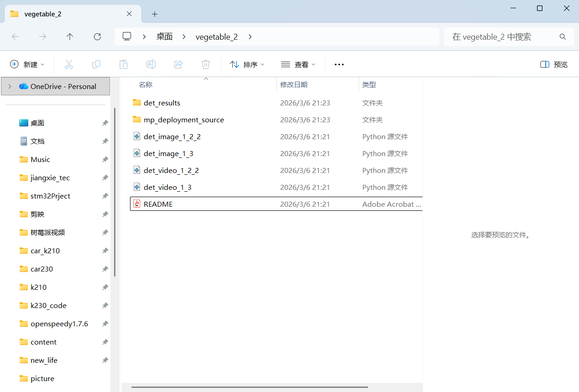579x392 pixels.
Task: Select the det_results folder
Action: coord(162,103)
